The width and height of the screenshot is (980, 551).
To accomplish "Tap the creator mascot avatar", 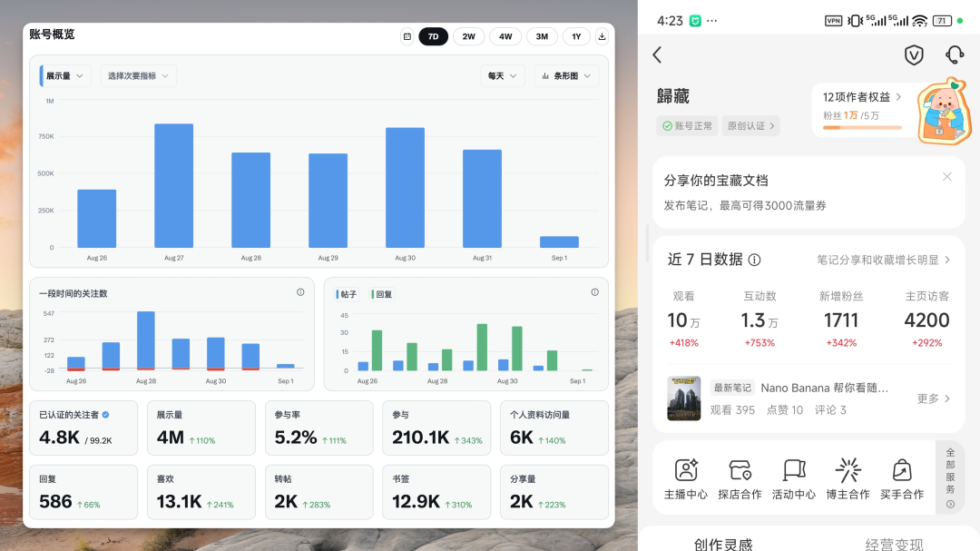I will click(x=944, y=111).
